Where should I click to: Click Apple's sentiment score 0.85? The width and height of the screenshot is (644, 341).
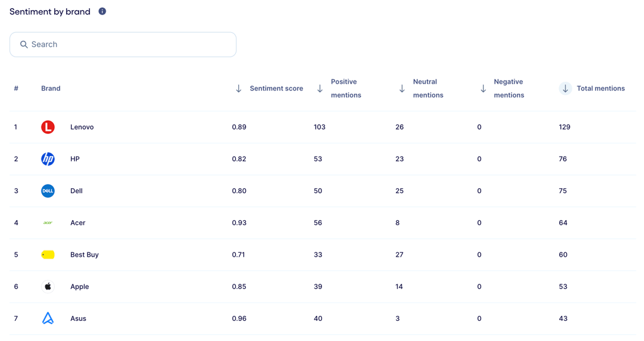pyautogui.click(x=239, y=287)
